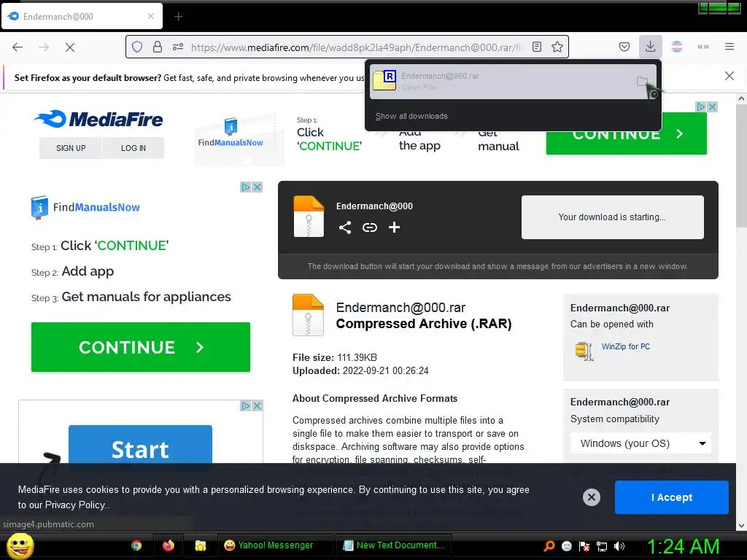Image resolution: width=747 pixels, height=560 pixels.
Task: Open file explorer folder in taskbar
Action: [x=201, y=545]
